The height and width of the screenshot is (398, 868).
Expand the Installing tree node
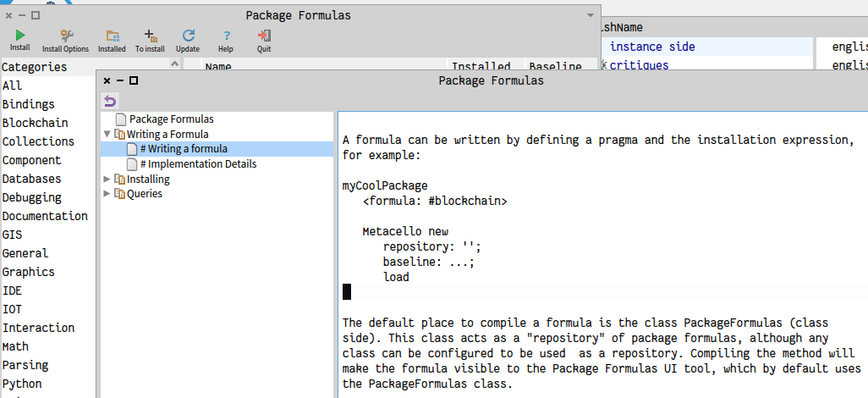tap(107, 179)
